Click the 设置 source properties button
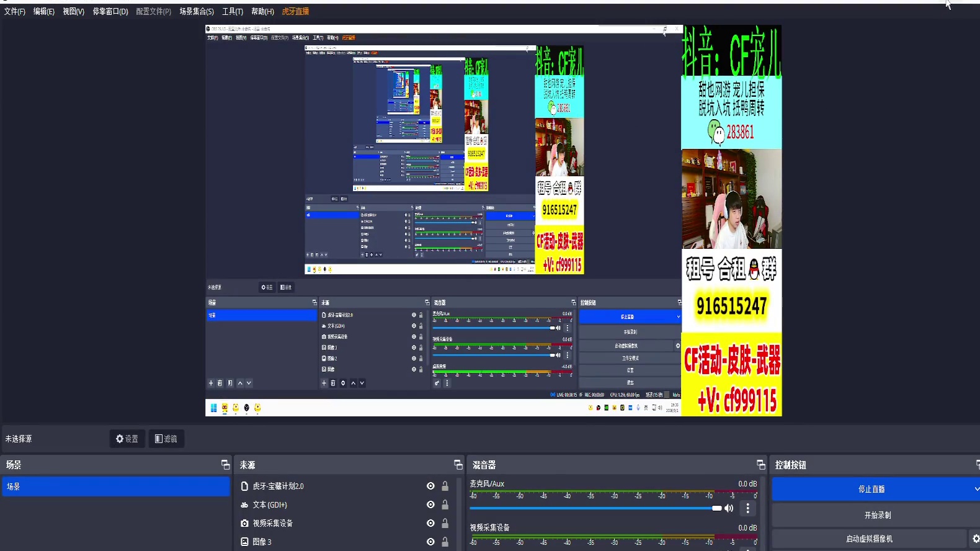 127,439
